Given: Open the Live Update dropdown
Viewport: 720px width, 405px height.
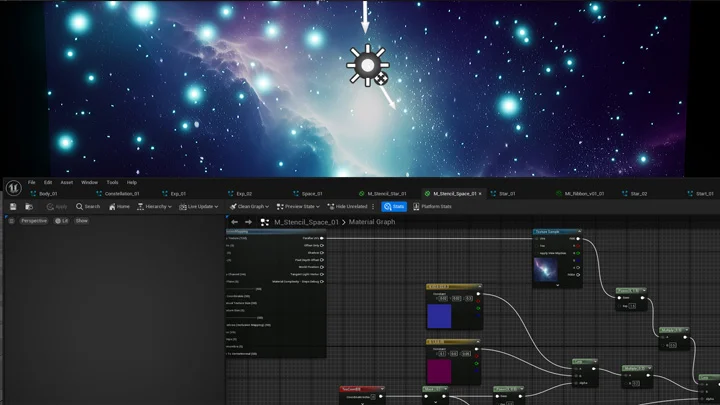Looking at the screenshot, I should click(198, 207).
